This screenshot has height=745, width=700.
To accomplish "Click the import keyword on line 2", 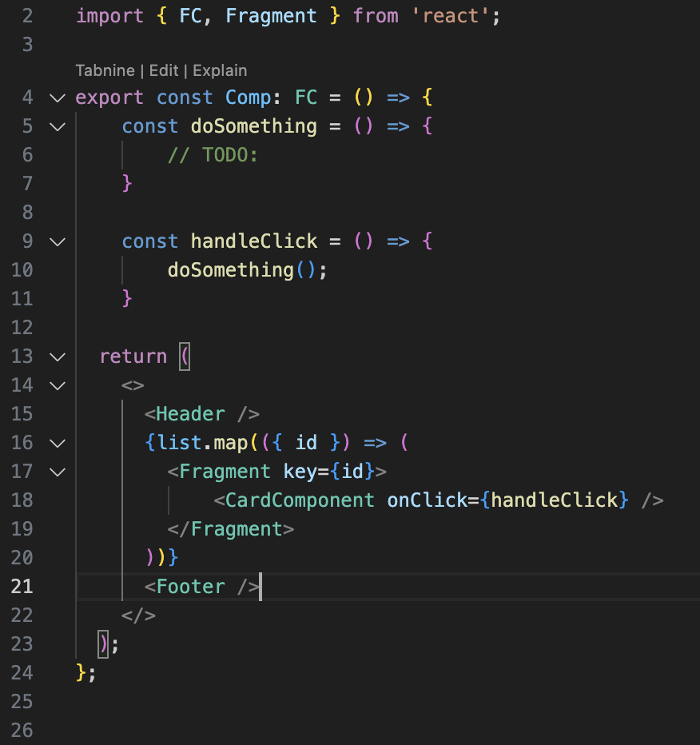I will (109, 16).
